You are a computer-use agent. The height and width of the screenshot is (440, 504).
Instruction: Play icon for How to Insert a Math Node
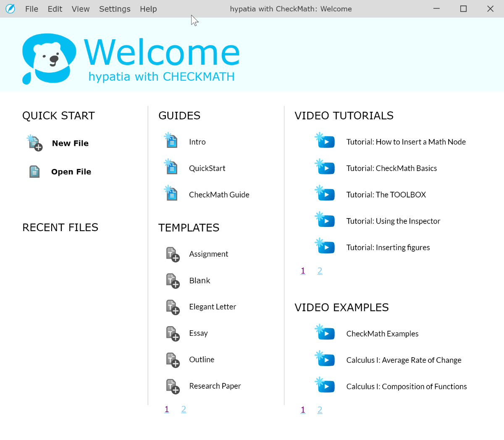(x=325, y=141)
